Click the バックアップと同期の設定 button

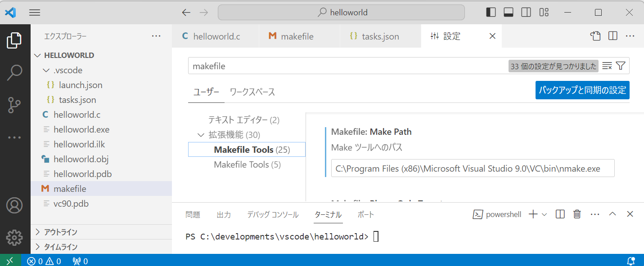click(x=582, y=90)
